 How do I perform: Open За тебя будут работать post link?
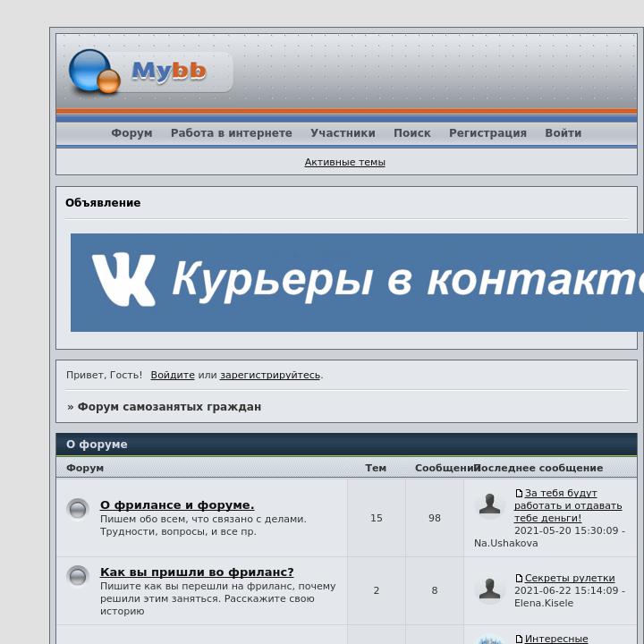coord(568,505)
